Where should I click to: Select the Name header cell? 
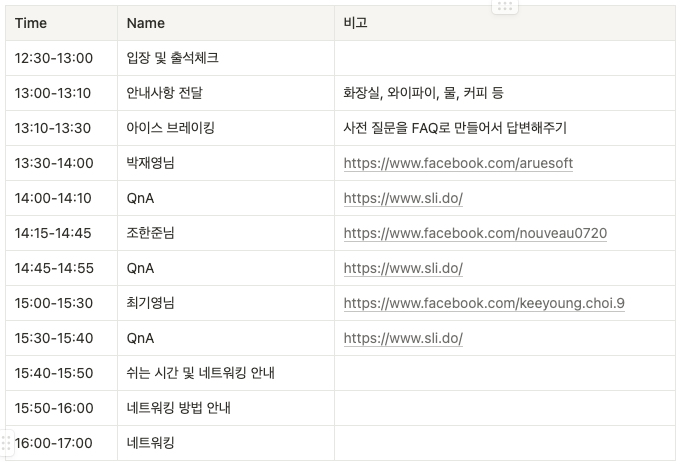click(226, 23)
